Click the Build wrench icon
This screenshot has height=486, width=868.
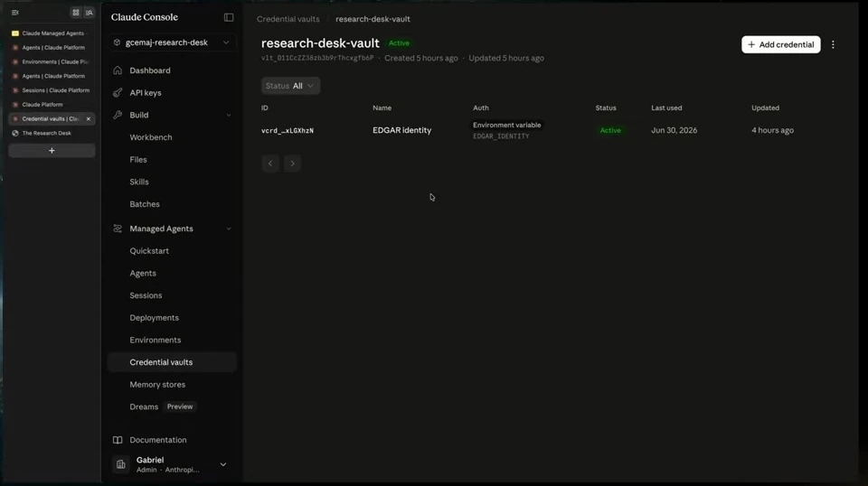(118, 115)
